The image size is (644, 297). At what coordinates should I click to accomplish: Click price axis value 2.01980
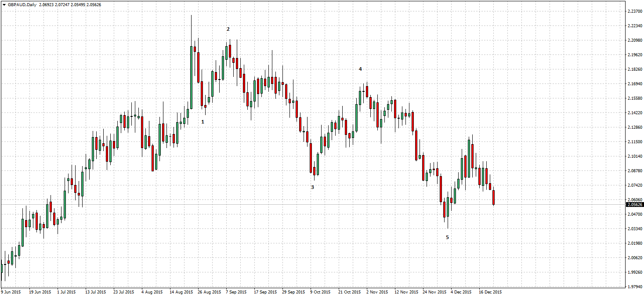pos(634,243)
